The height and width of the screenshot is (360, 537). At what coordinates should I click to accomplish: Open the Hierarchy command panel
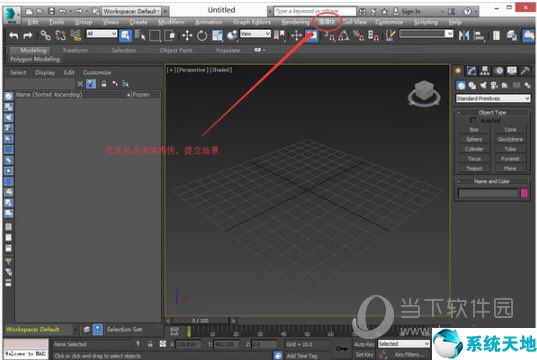tap(485, 71)
